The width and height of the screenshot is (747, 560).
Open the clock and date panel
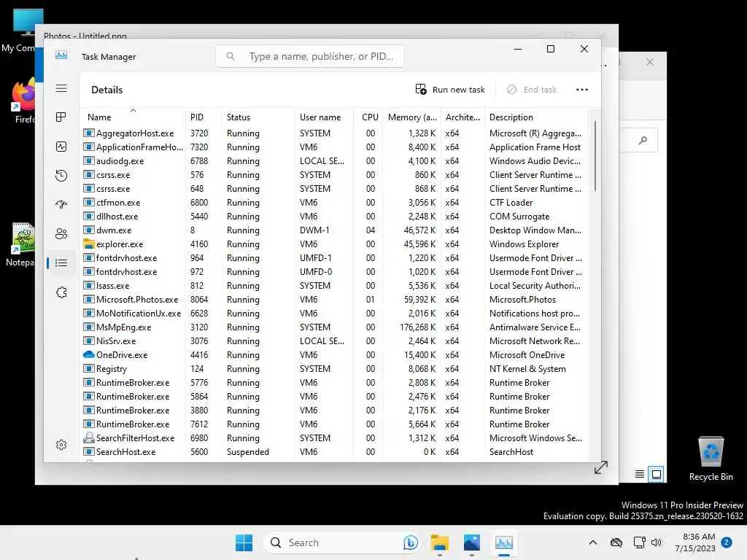point(695,542)
